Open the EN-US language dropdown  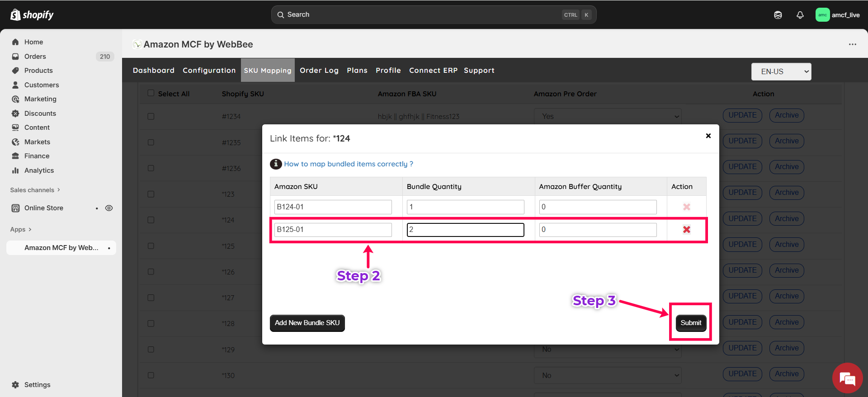point(781,71)
